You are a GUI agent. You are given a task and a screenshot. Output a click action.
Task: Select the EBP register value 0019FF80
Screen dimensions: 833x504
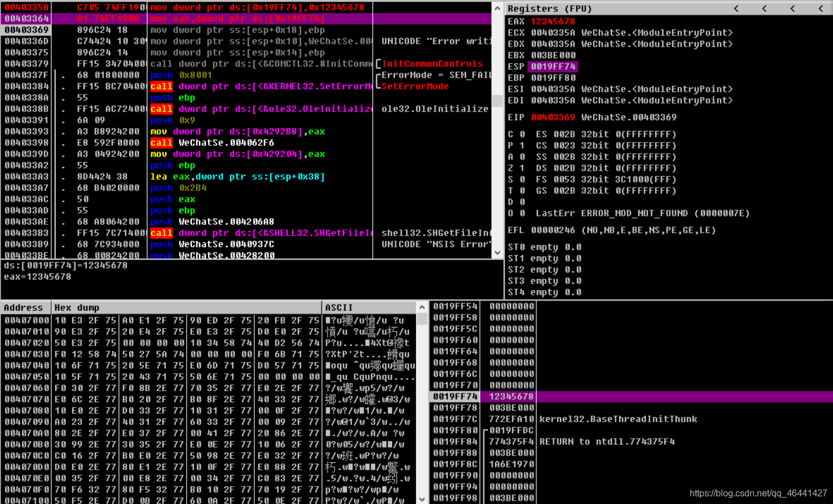(553, 78)
